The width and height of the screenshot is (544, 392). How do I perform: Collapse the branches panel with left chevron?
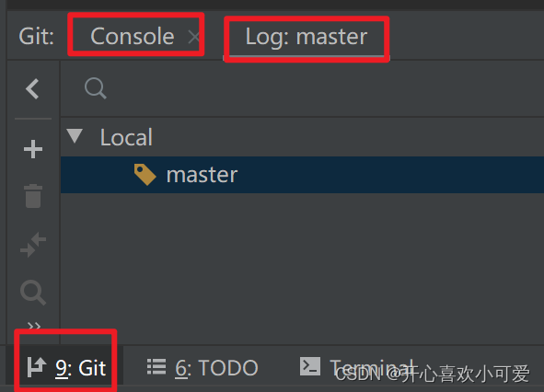click(x=32, y=89)
